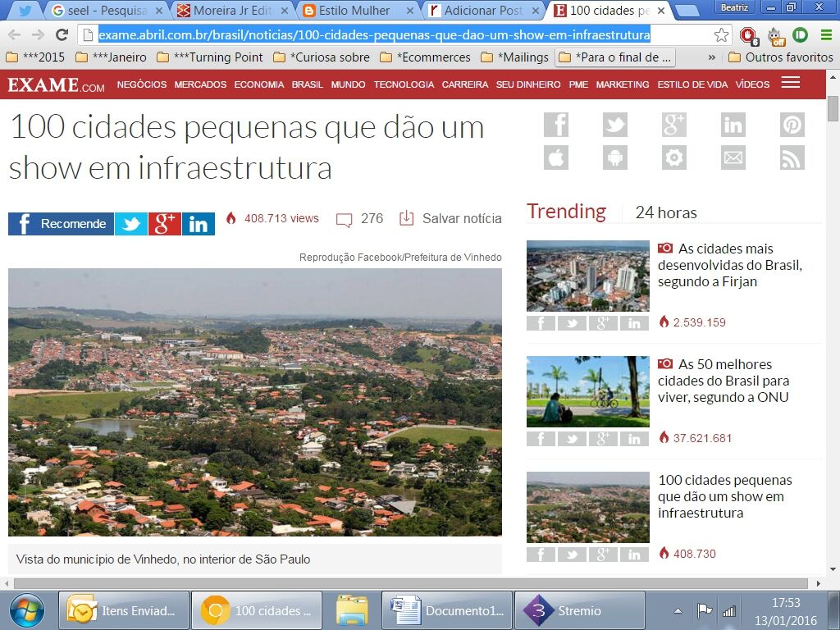Click the gray RSS feed icon
Screen dimensions: 840x630
point(792,157)
